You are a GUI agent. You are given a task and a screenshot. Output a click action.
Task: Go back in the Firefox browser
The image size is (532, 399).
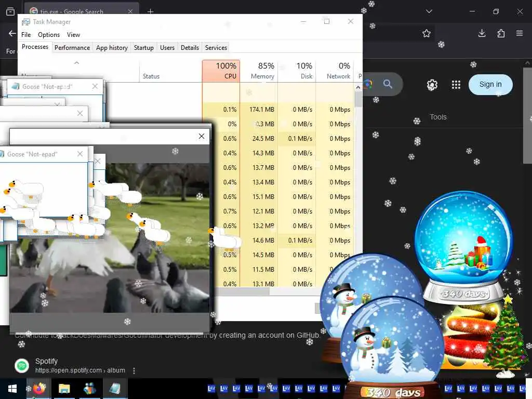pyautogui.click(x=12, y=33)
